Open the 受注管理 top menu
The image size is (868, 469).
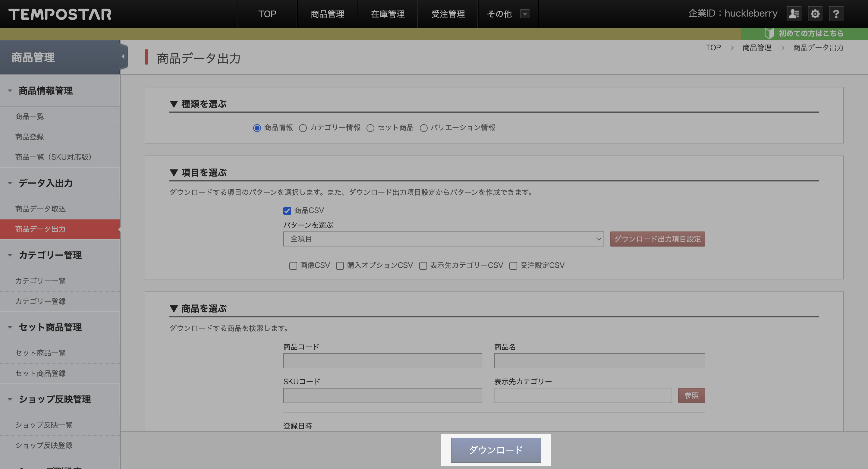click(448, 14)
